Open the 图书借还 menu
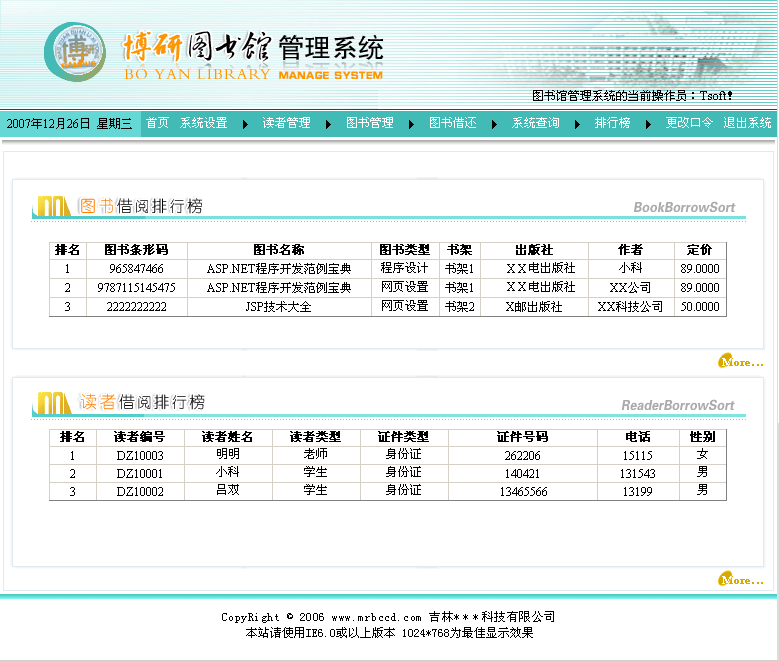 [x=453, y=123]
